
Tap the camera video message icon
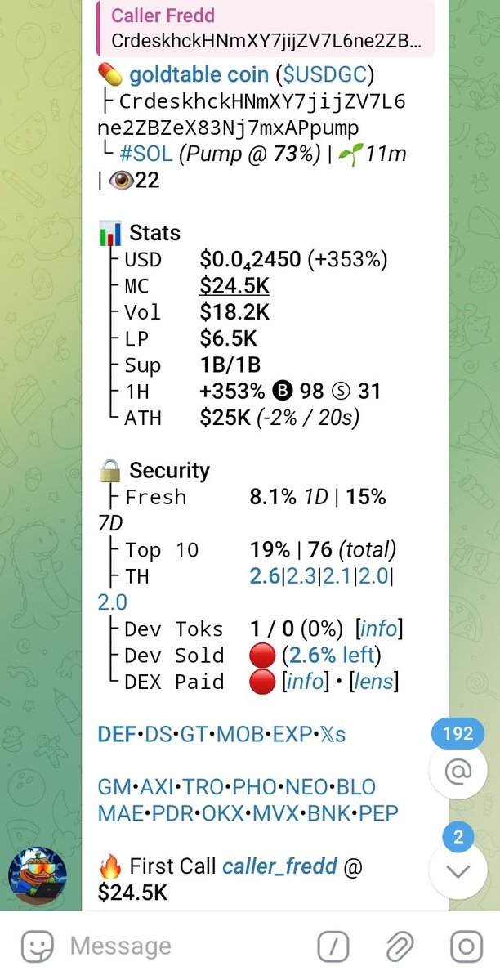click(x=467, y=946)
